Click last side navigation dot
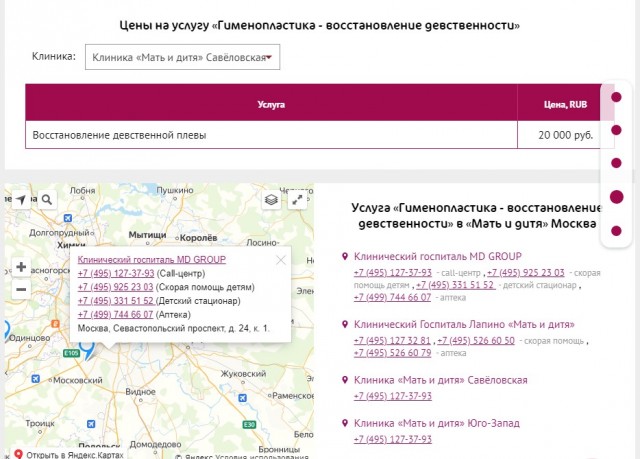 616,231
